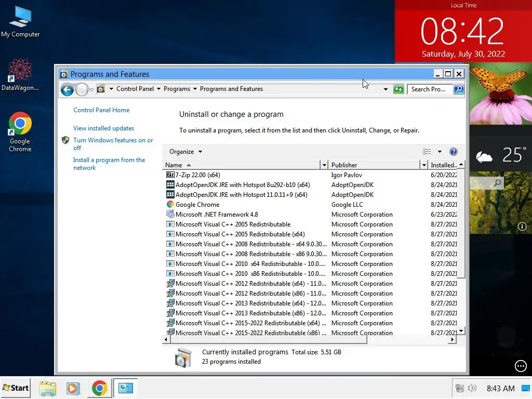This screenshot has width=532, height=399.
Task: Open File Explorer from taskbar
Action: [x=48, y=388]
